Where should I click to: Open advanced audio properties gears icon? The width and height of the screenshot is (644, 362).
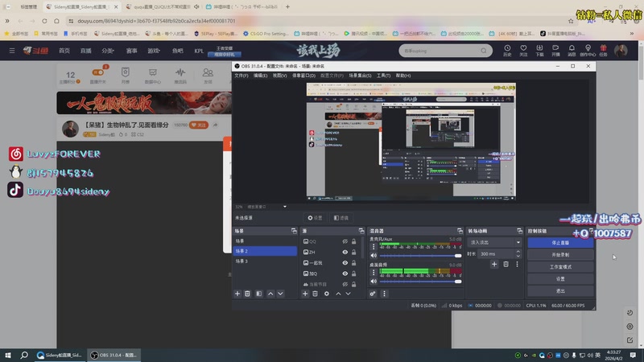[373, 294]
